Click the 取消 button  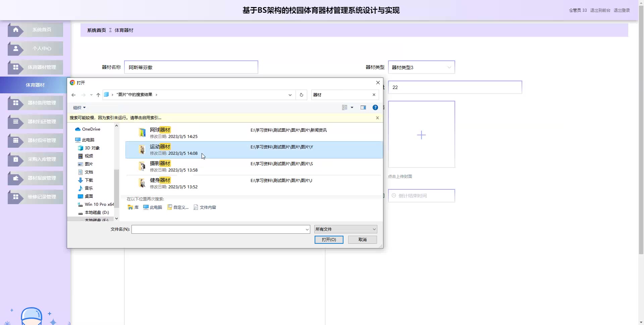click(x=362, y=240)
